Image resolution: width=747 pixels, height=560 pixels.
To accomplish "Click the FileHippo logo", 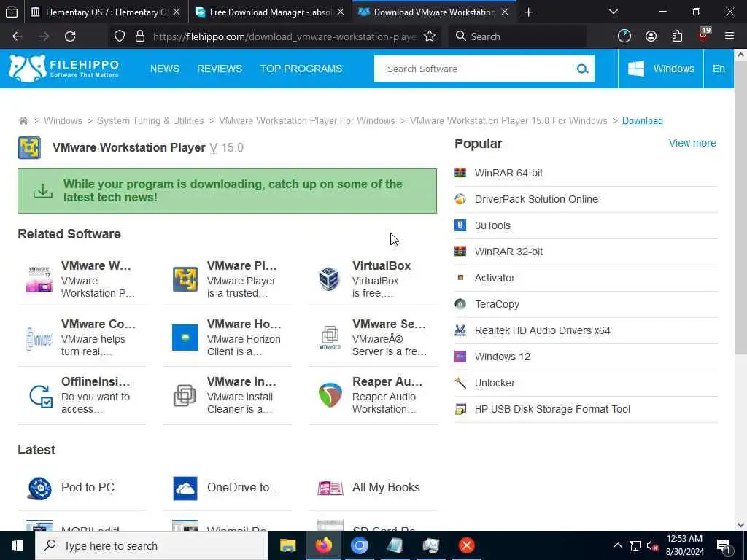I will (x=64, y=68).
